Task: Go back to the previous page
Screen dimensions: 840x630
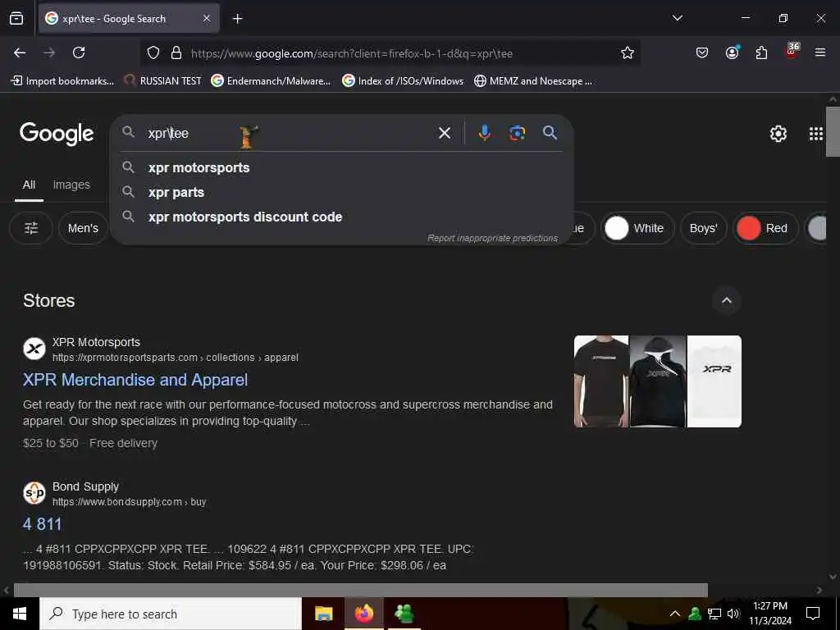Action: click(20, 52)
